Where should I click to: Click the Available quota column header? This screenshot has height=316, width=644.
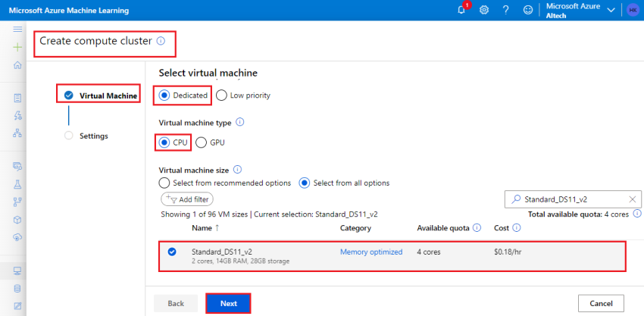[x=442, y=227]
